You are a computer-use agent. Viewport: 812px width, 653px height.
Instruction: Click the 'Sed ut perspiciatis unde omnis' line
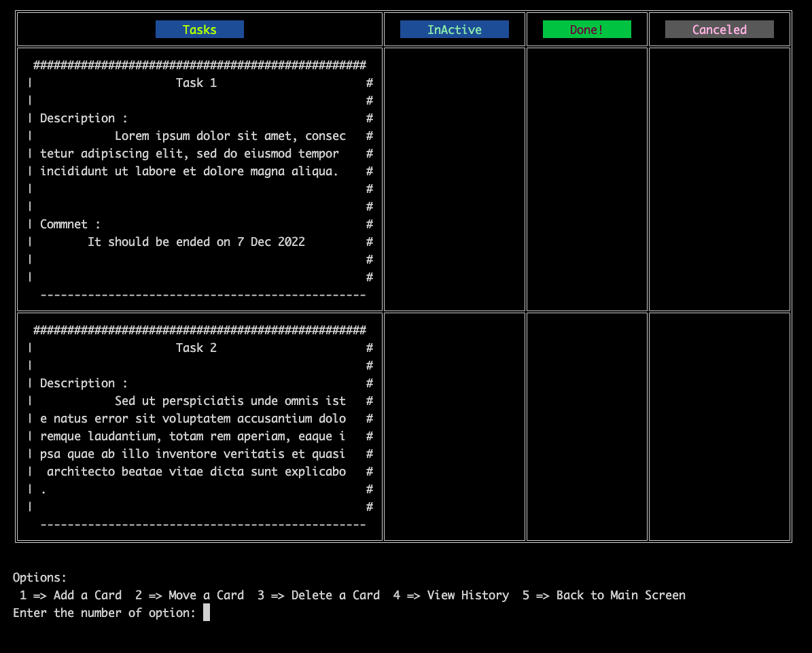pyautogui.click(x=230, y=402)
